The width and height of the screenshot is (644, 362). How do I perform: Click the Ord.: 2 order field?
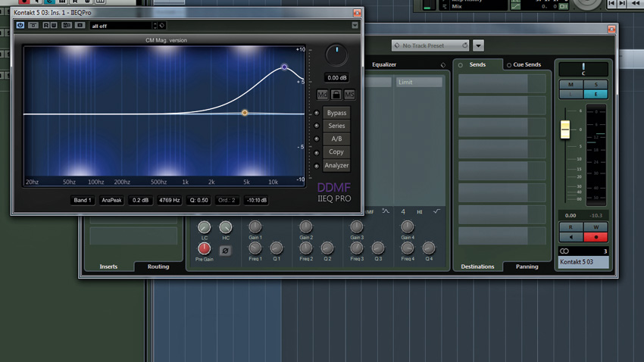(227, 200)
